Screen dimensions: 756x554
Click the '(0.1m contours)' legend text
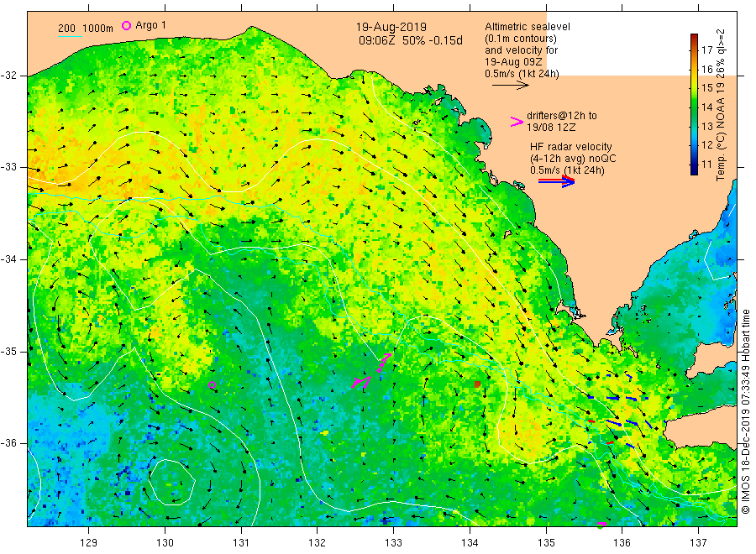click(521, 39)
